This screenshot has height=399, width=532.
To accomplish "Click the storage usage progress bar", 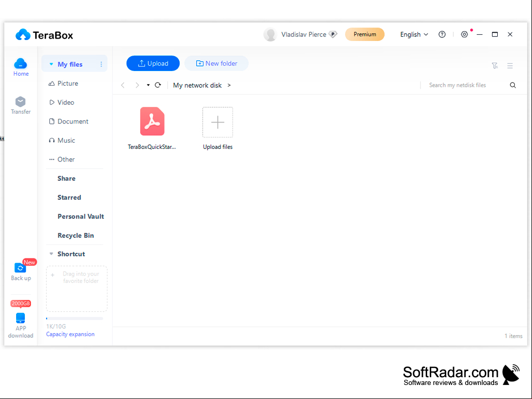I will point(74,319).
